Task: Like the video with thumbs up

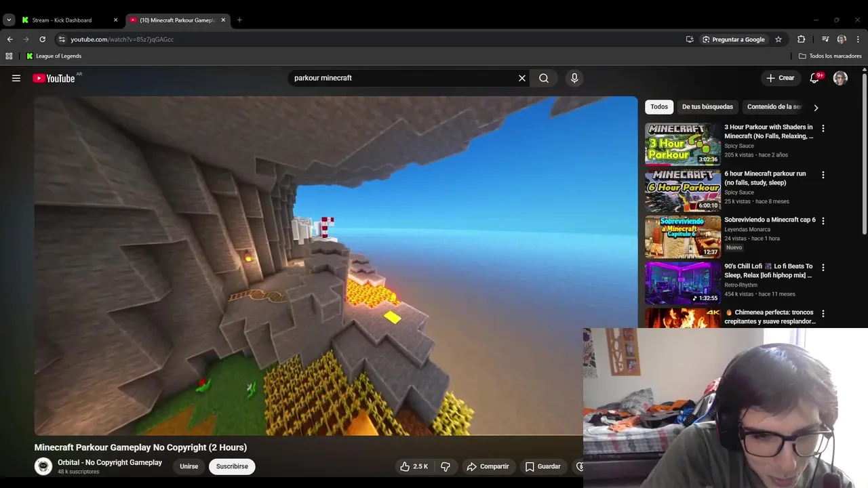Action: (414, 466)
